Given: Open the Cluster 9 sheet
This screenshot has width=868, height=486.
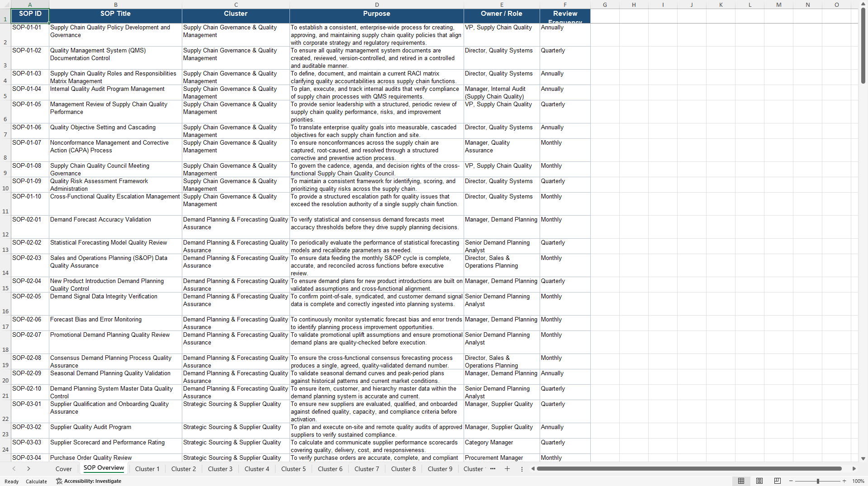Looking at the screenshot, I should pos(440,469).
